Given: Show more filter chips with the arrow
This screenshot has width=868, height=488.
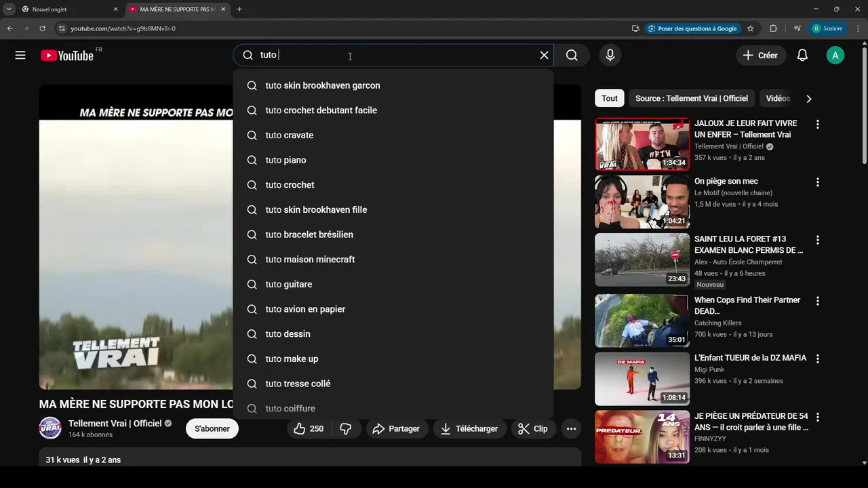Looking at the screenshot, I should [808, 98].
